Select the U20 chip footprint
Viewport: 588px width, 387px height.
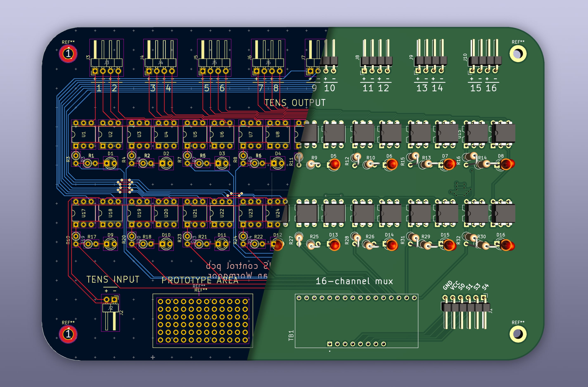click(166, 213)
